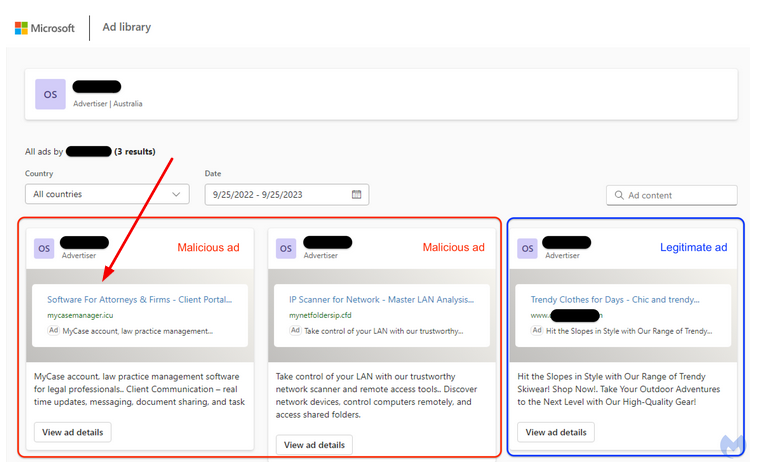Viewport: 759px width, 472px height.
Task: Click the mycasemanager.icu URL
Action: pyautogui.click(x=80, y=315)
